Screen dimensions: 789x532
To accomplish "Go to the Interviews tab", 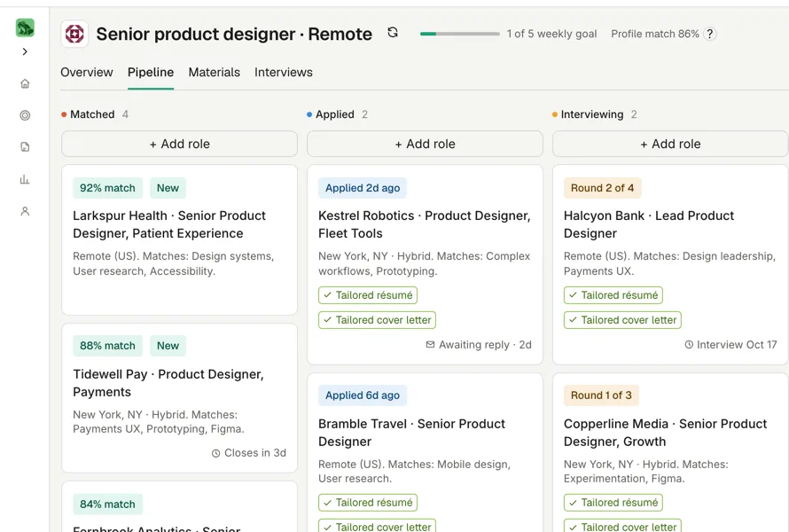I will tap(284, 72).
